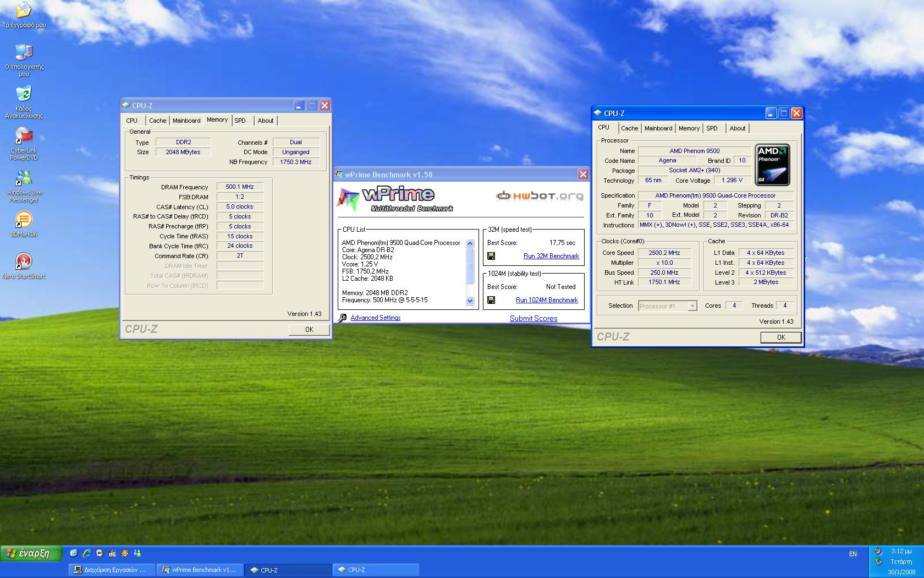Select the HT Link 1750.1 MHz value

[x=664, y=282]
